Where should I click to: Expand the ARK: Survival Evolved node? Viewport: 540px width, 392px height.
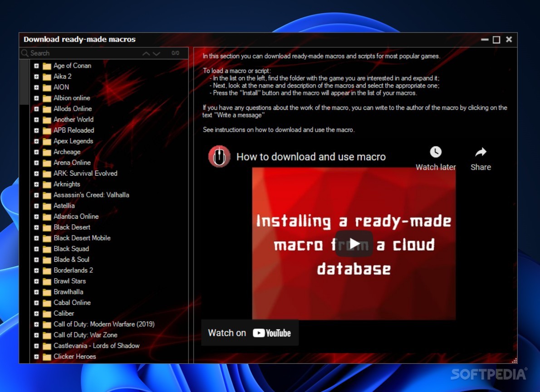(36, 174)
